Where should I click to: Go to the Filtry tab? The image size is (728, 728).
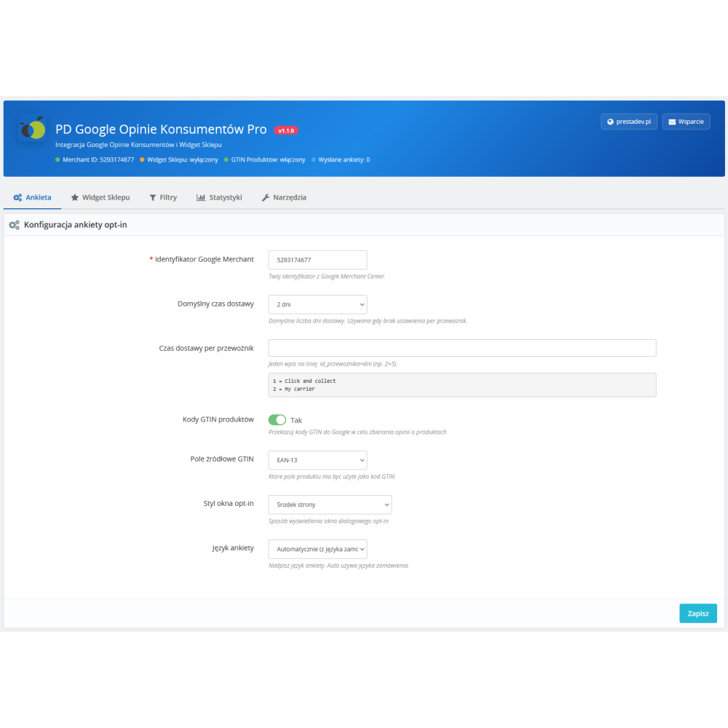point(163,197)
